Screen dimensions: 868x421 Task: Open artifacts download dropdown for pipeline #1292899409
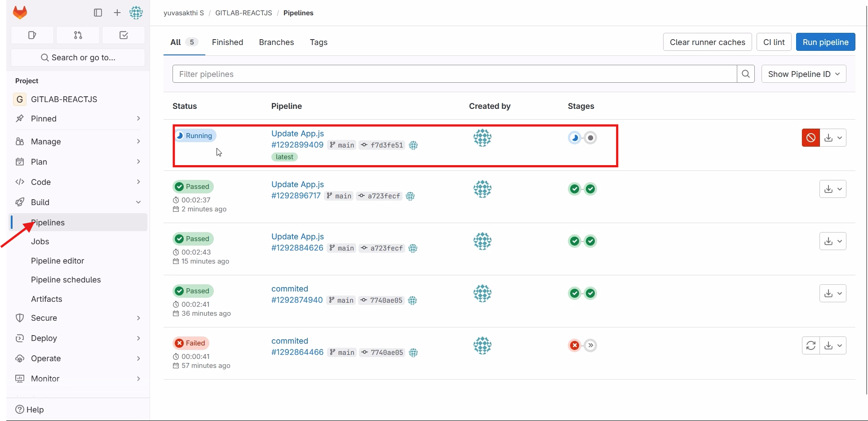(x=833, y=138)
